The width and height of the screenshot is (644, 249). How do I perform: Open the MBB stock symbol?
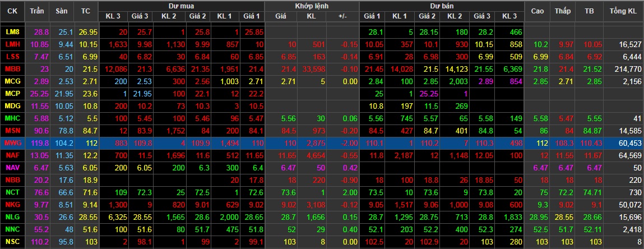12,68
